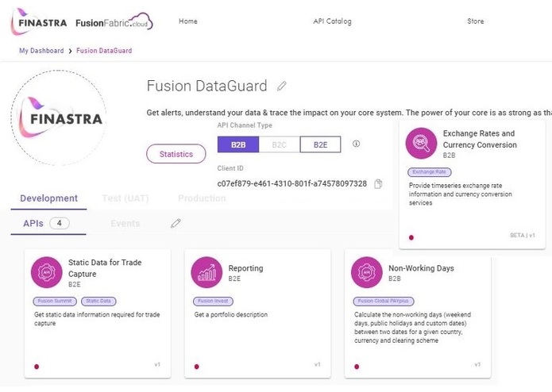Screen dimensions: 552x392
Task: Click the Finastra logo in header
Action: pyautogui.click(x=39, y=21)
